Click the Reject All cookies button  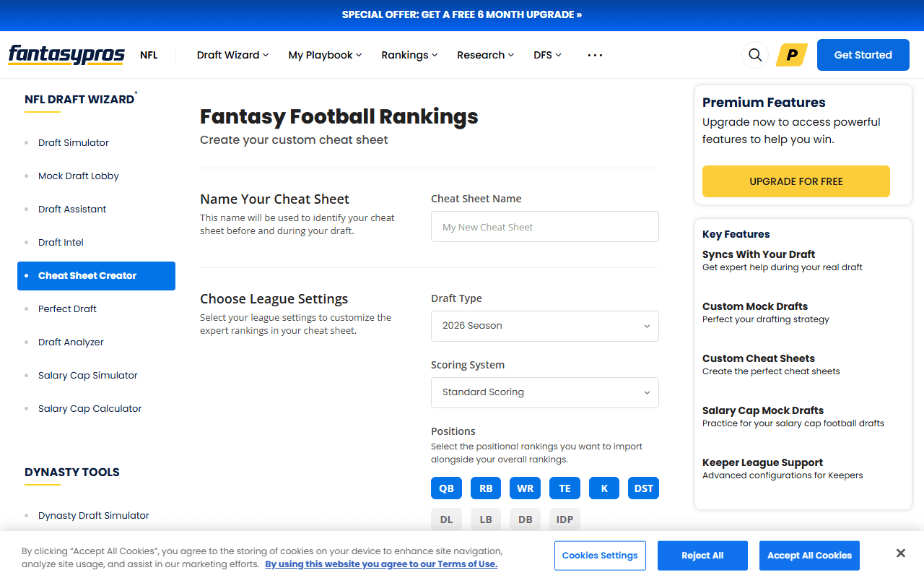point(702,556)
